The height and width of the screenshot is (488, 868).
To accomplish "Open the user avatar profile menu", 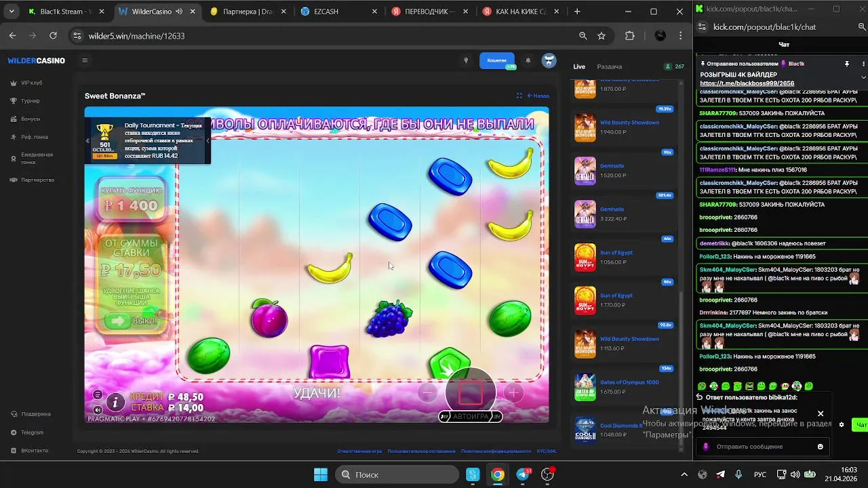I will point(549,60).
